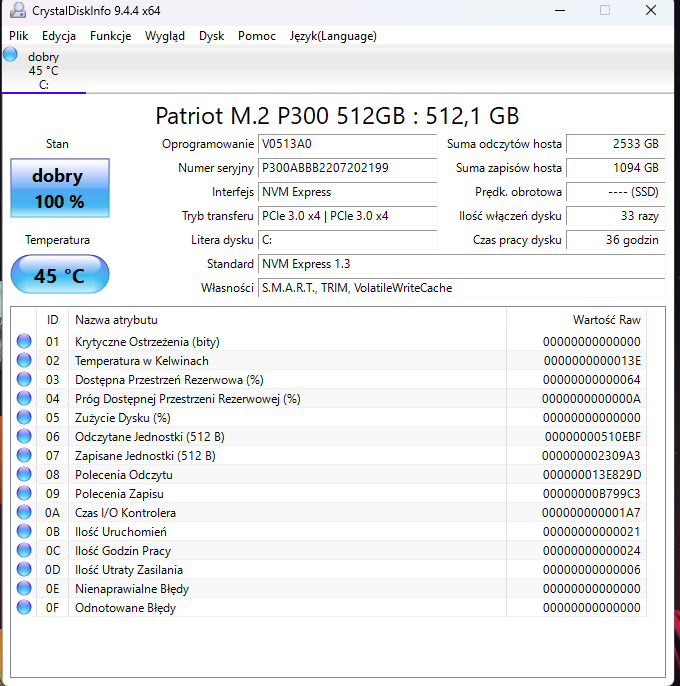Click the Wartość Raw column header
The image size is (680, 686).
click(x=576, y=320)
